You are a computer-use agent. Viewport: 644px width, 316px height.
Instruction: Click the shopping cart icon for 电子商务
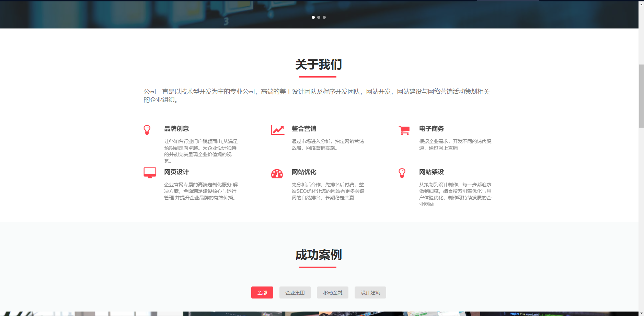[x=404, y=130]
